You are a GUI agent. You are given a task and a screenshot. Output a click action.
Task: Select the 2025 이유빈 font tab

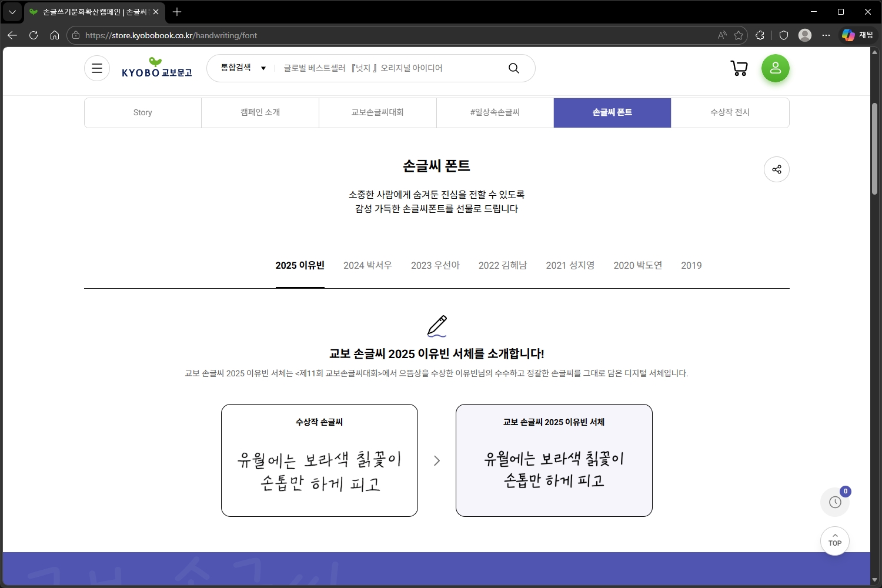pyautogui.click(x=300, y=265)
